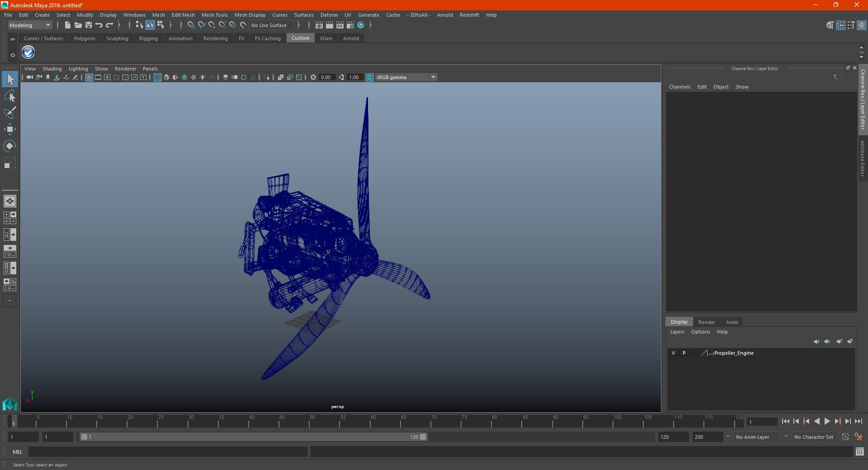Activate the Lasso Select tool
This screenshot has width=868, height=470.
coord(10,96)
